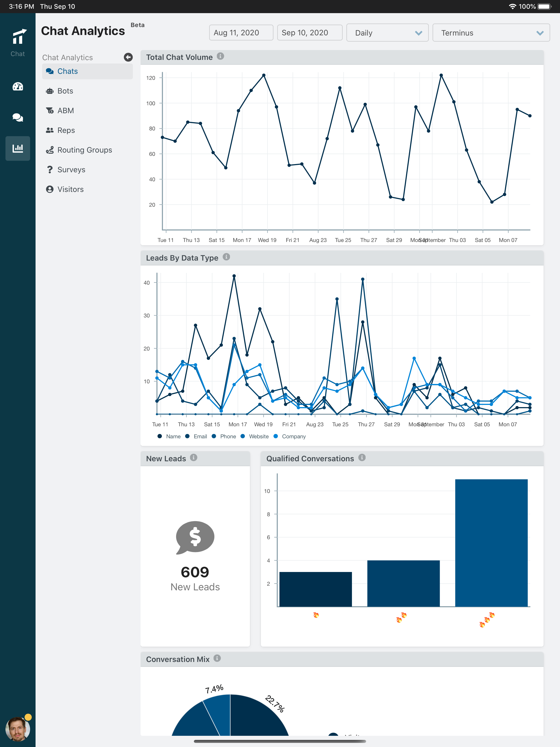
Task: Click the tallest Qualified Conversations bar
Action: tap(491, 543)
